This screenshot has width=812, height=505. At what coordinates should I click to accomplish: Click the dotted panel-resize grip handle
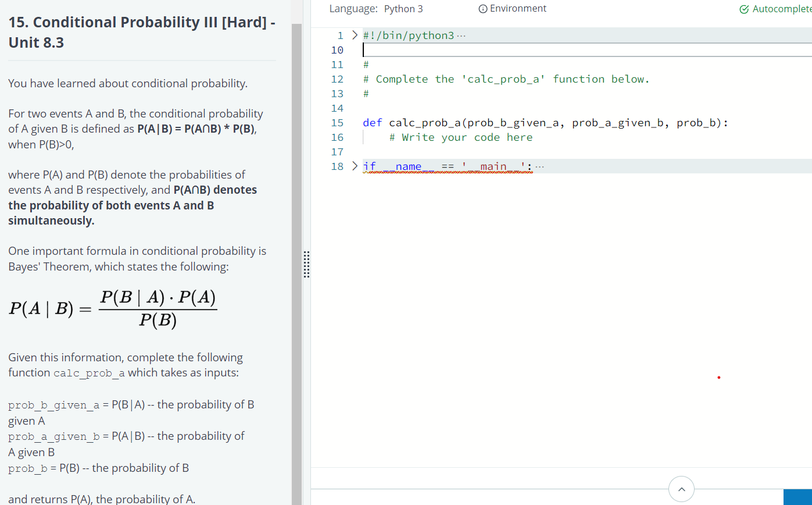(x=307, y=265)
